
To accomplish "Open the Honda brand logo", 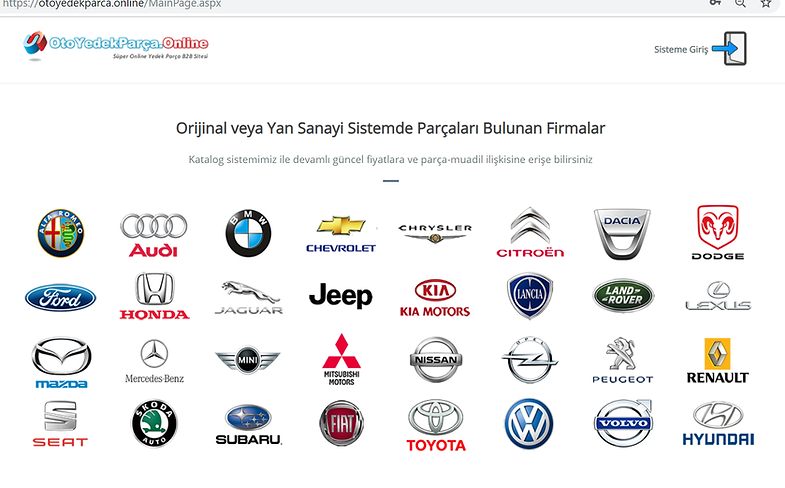I will pyautogui.click(x=154, y=296).
